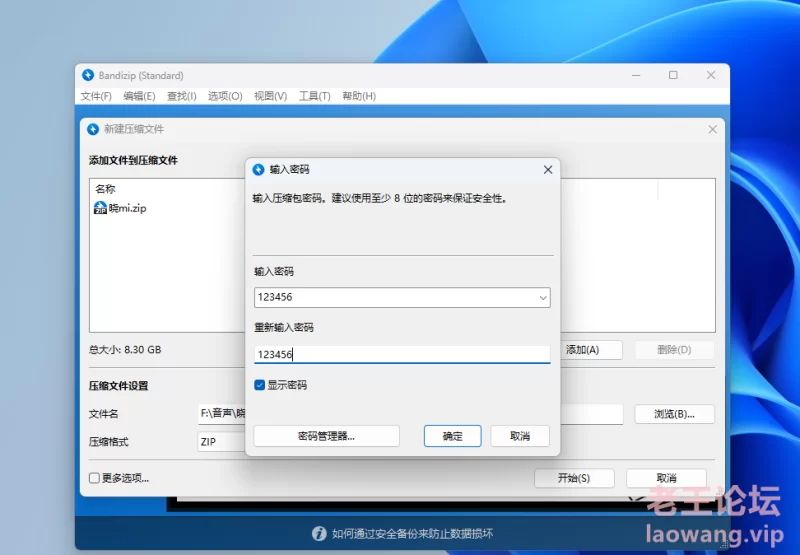Open the 工具(T) menu
The height and width of the screenshot is (555, 800).
pos(314,96)
